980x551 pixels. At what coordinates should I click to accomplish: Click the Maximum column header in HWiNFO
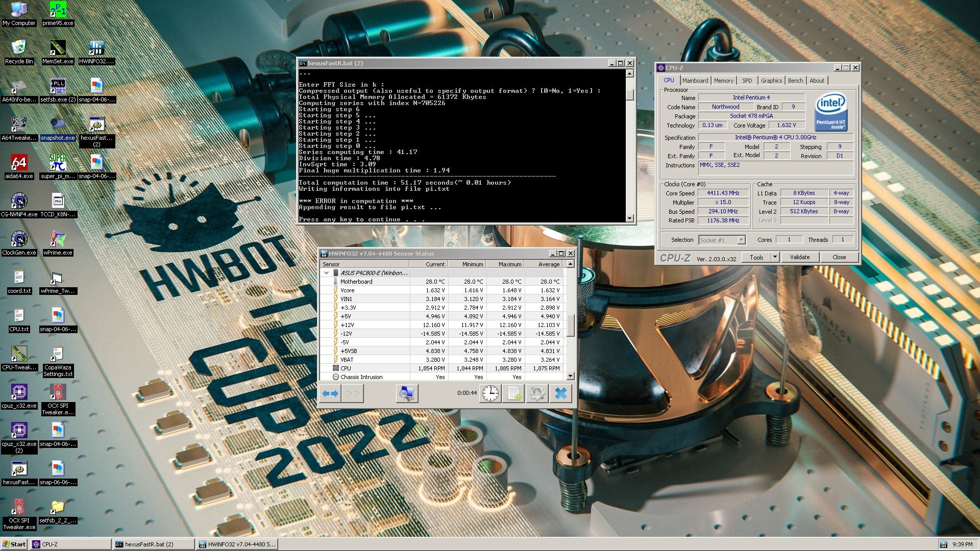click(x=505, y=264)
